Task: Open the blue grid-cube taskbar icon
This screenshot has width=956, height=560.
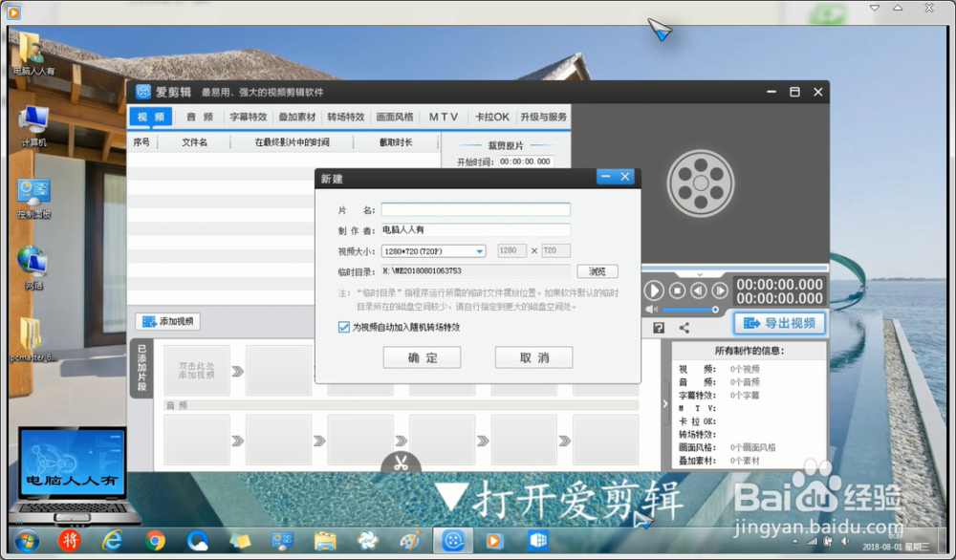Action: pos(537,541)
